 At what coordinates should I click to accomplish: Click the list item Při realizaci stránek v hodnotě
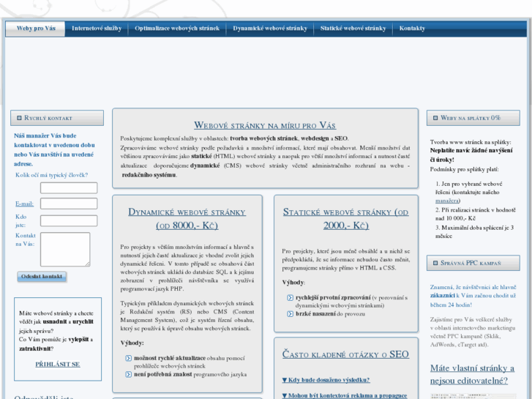[x=476, y=215]
